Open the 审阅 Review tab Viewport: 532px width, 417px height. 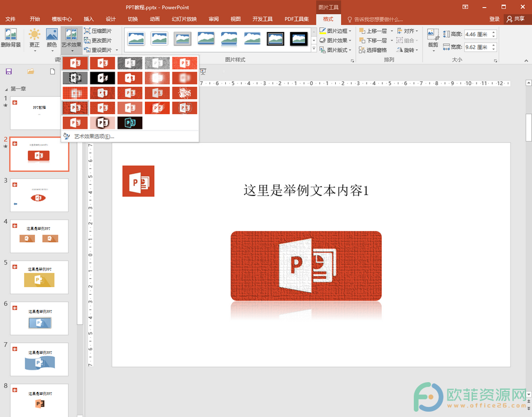click(213, 19)
